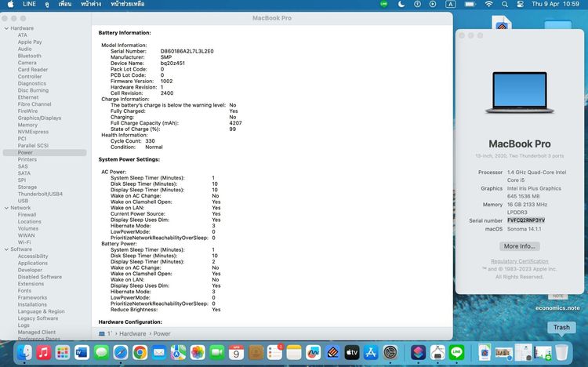
Task: Open the Notes app in Dock
Action: 294,353
